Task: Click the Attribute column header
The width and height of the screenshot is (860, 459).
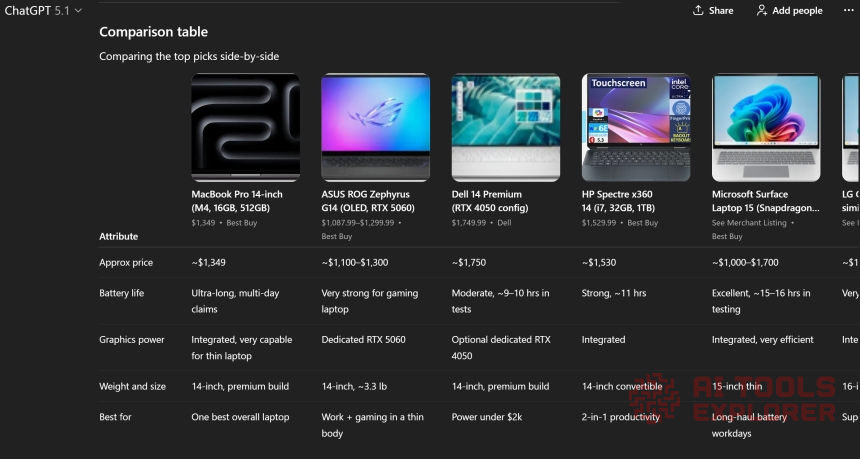Action: [118, 236]
